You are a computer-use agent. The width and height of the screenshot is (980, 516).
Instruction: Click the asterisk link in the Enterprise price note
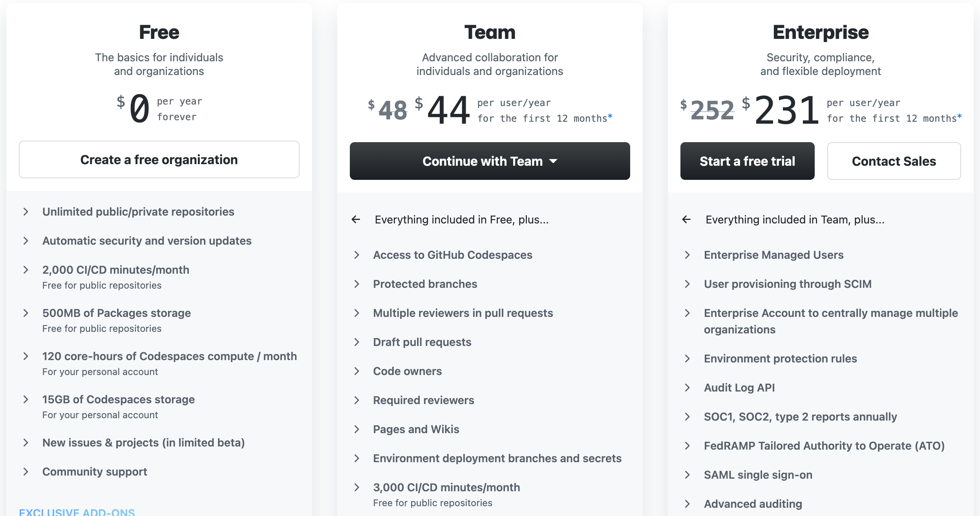(x=959, y=116)
